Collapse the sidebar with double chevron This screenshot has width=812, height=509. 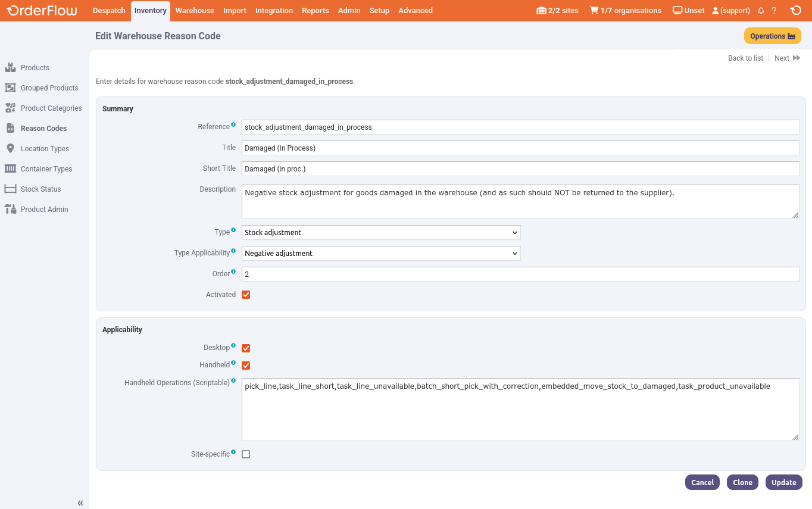pyautogui.click(x=80, y=503)
